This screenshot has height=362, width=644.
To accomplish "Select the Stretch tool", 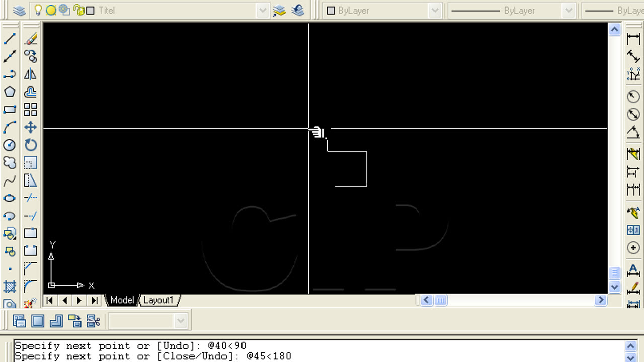I will (31, 180).
